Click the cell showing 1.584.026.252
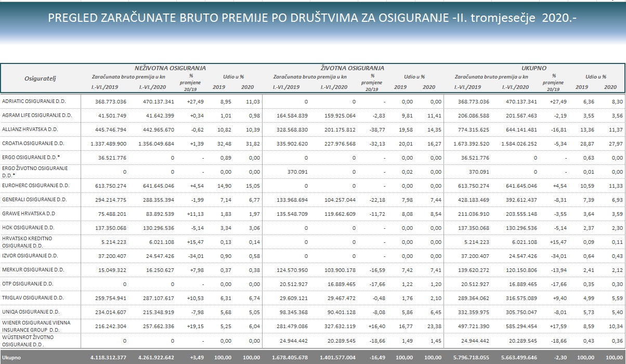Screen dimensions: 626x364 (515, 143)
